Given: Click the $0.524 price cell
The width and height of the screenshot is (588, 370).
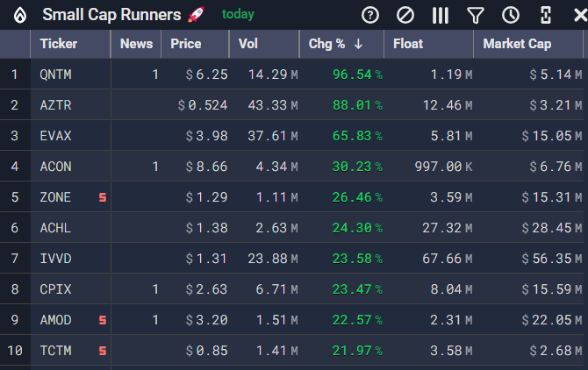Looking at the screenshot, I should click(203, 105).
